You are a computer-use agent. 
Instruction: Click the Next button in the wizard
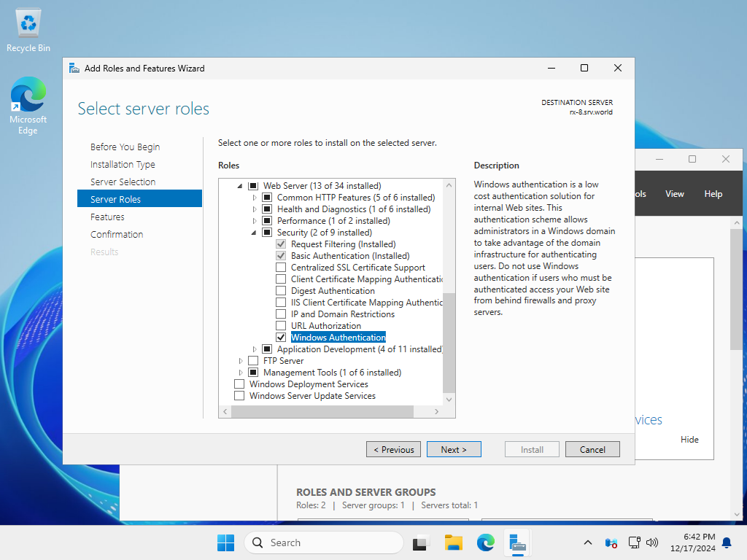pos(454,448)
